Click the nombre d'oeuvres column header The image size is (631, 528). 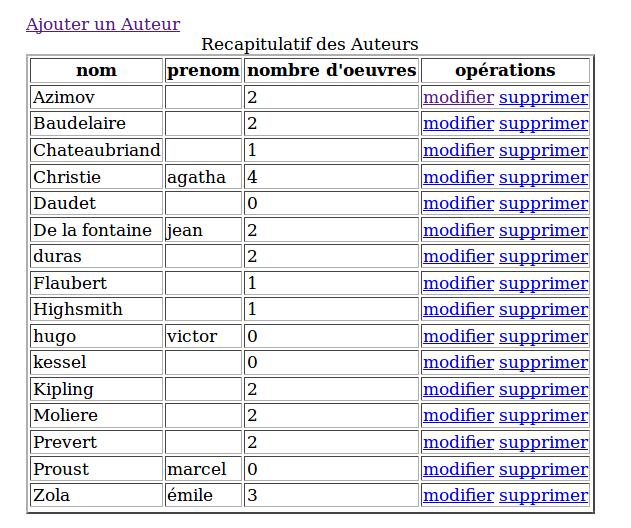(x=331, y=71)
